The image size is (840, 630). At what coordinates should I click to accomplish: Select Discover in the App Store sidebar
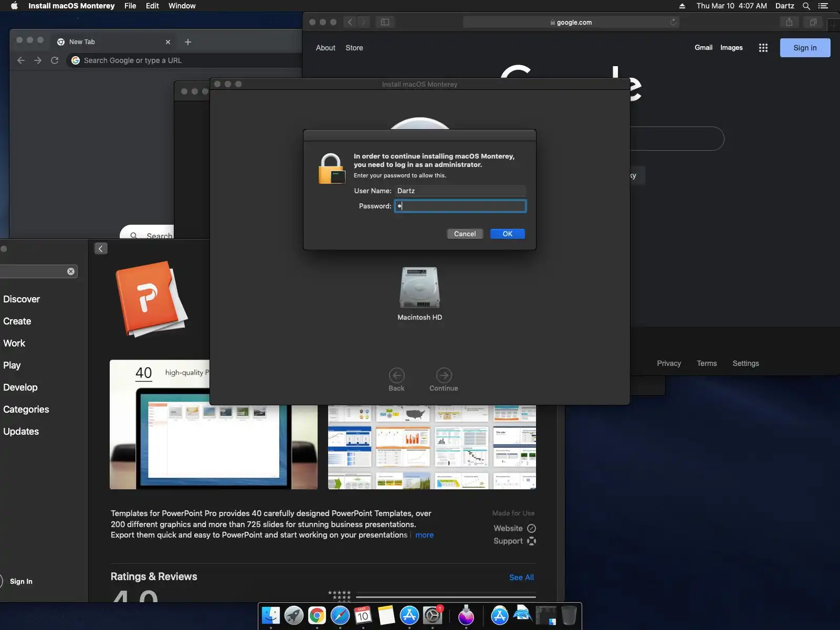[x=22, y=299]
